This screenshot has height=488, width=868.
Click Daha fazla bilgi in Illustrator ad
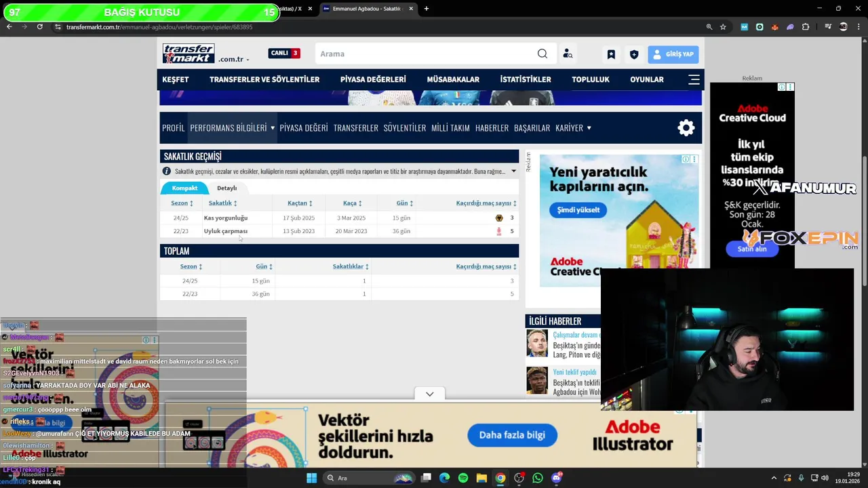pos(512,435)
